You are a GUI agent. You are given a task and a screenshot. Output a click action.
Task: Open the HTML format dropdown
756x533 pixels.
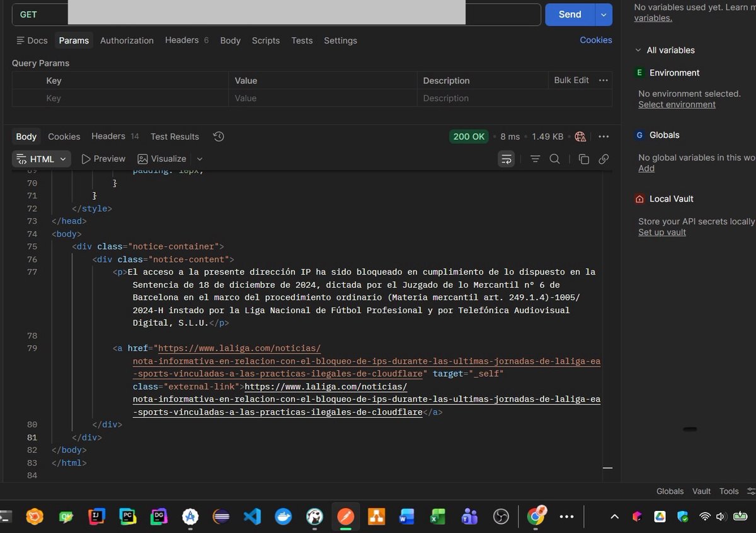click(42, 159)
